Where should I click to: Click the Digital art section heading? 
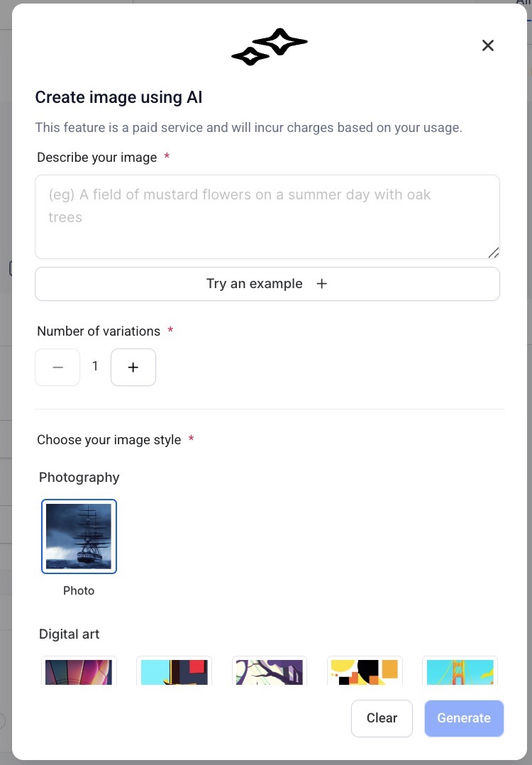tap(70, 634)
